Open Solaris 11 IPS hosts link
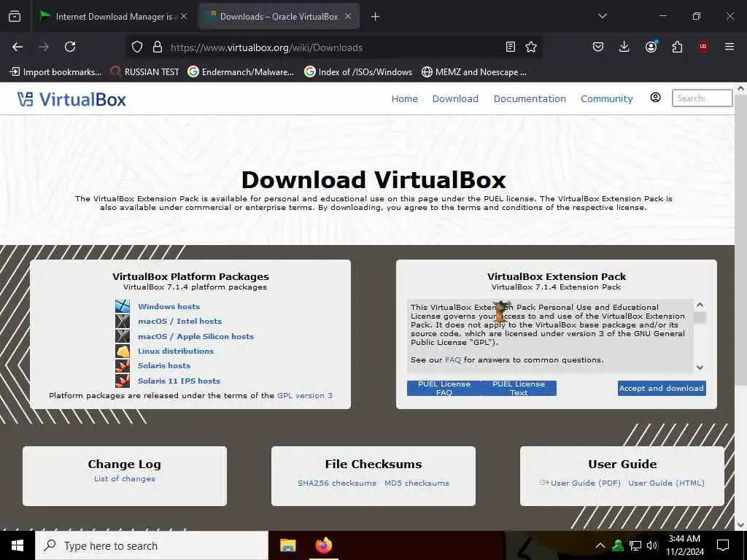 [x=179, y=381]
